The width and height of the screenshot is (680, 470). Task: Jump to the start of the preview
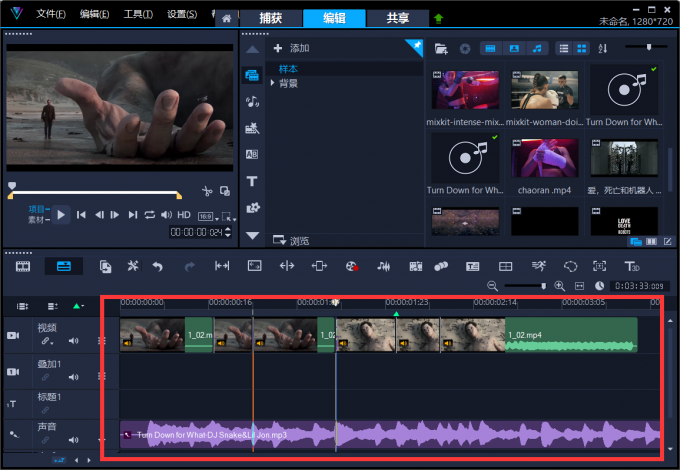(x=81, y=215)
